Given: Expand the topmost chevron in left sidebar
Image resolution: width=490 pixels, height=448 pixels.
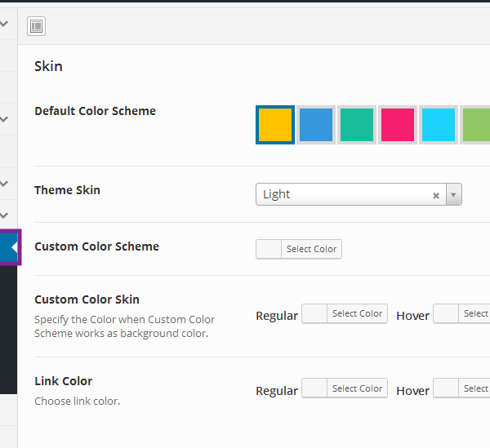Looking at the screenshot, I should [5, 24].
